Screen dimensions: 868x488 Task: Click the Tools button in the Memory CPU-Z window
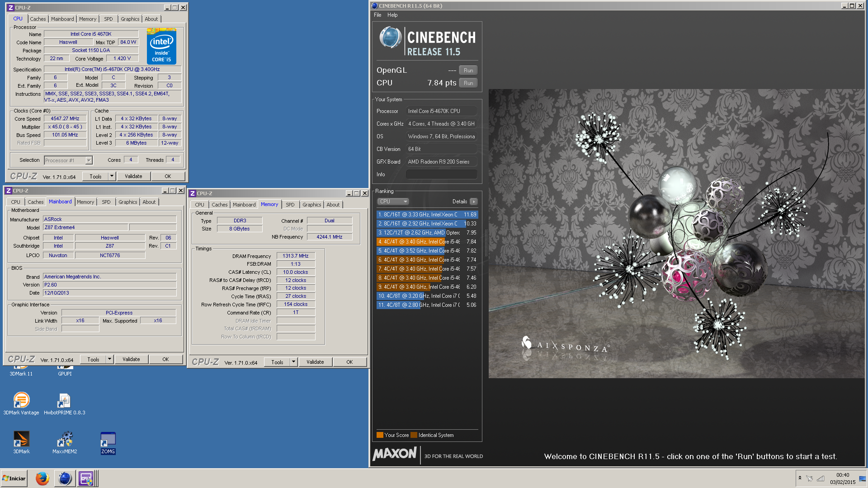click(277, 362)
